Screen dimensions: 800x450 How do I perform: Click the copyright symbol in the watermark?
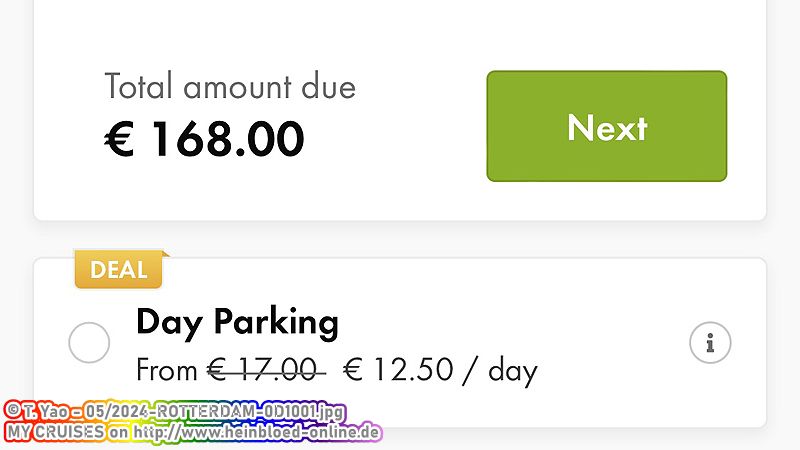coord(13,410)
